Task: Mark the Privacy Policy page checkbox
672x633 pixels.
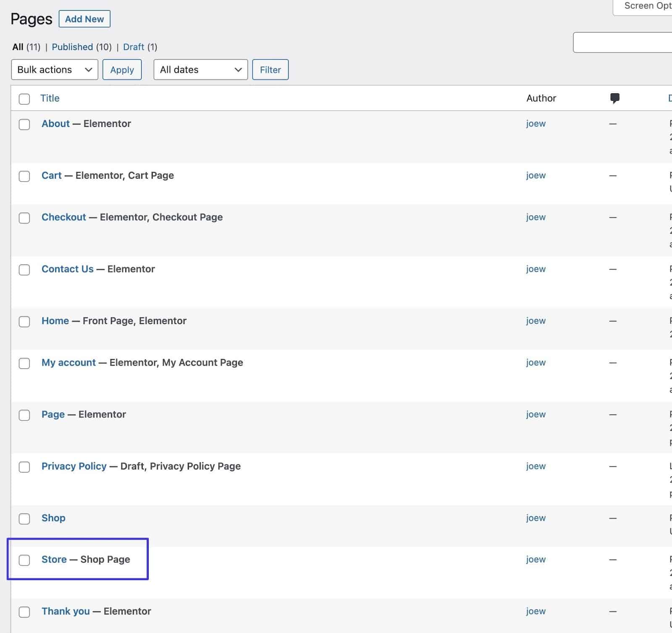Action: point(24,467)
